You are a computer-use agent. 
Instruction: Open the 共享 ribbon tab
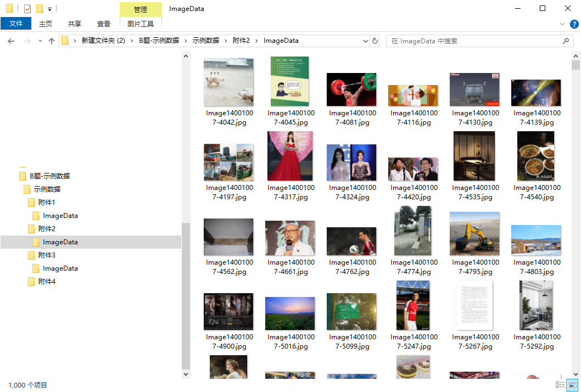[x=75, y=24]
